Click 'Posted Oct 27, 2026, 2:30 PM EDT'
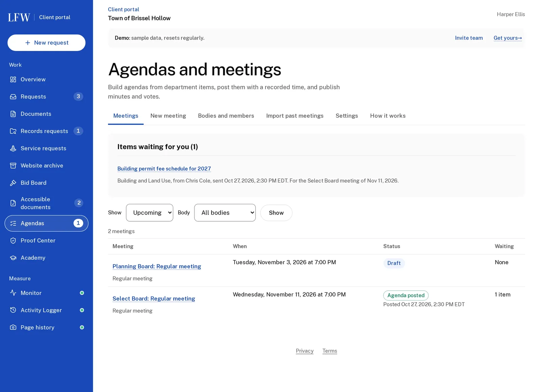Screen dimensions: 540x392 coord(424,304)
